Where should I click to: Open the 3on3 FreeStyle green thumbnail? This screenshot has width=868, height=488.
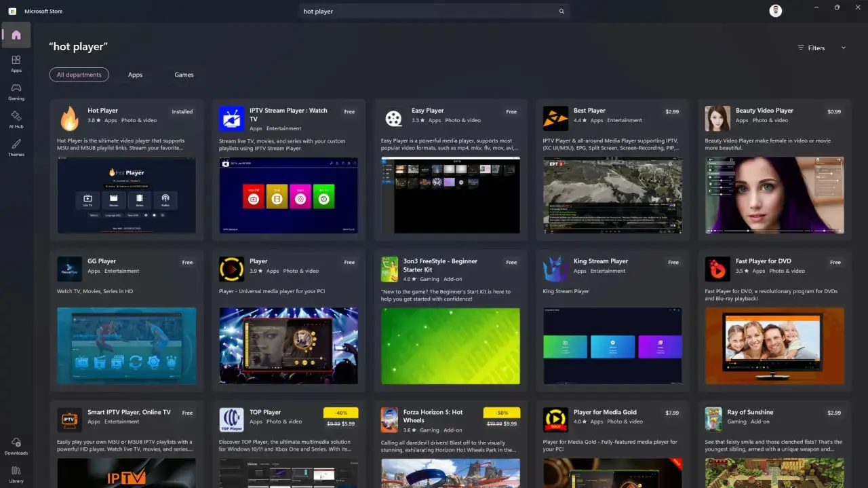(x=450, y=346)
